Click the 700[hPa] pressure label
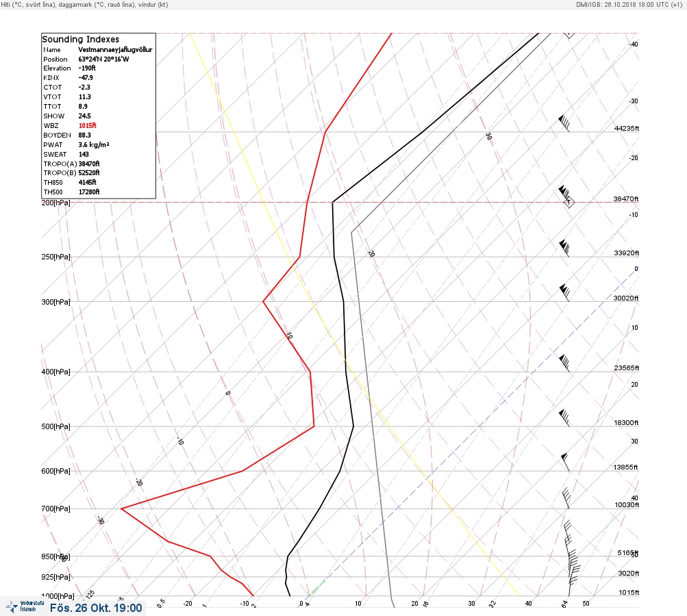Image resolution: width=687 pixels, height=616 pixels. (55, 509)
